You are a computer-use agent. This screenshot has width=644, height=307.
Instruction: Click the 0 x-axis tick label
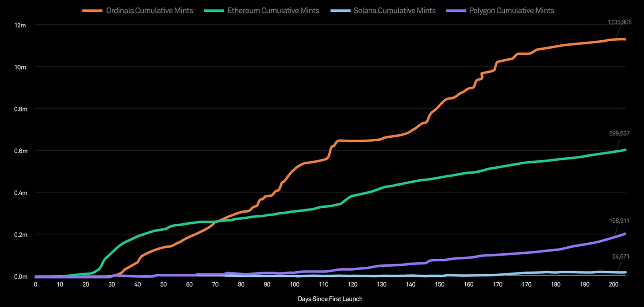coord(35,284)
